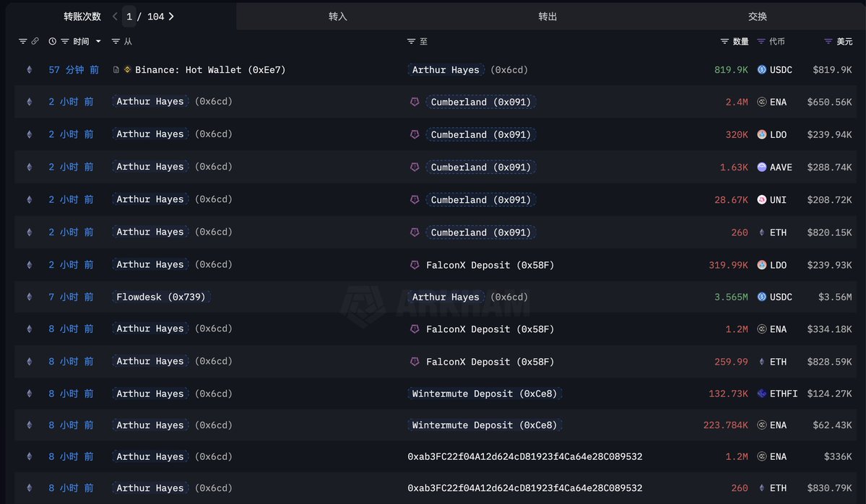Switch to the 转出 tab
The width and height of the screenshot is (866, 504).
click(x=547, y=16)
